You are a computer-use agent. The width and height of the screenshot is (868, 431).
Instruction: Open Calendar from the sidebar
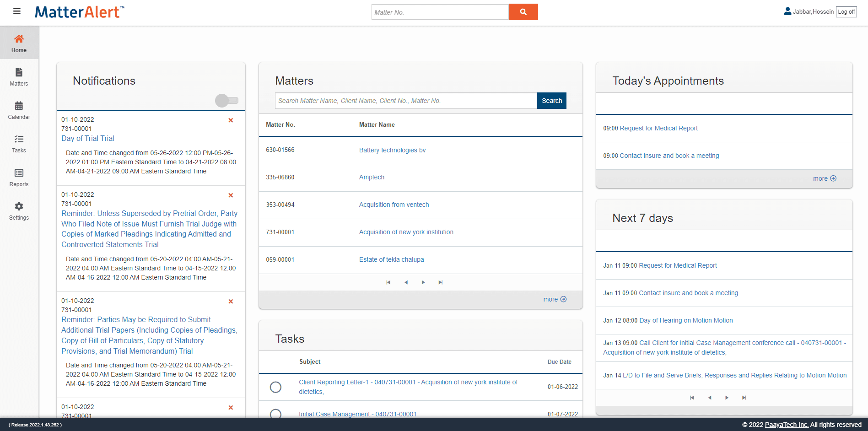coord(19,110)
